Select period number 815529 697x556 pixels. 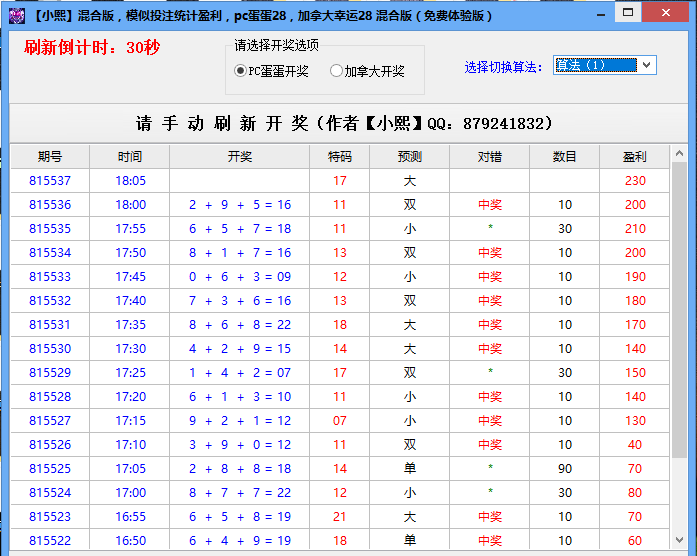tap(50, 373)
